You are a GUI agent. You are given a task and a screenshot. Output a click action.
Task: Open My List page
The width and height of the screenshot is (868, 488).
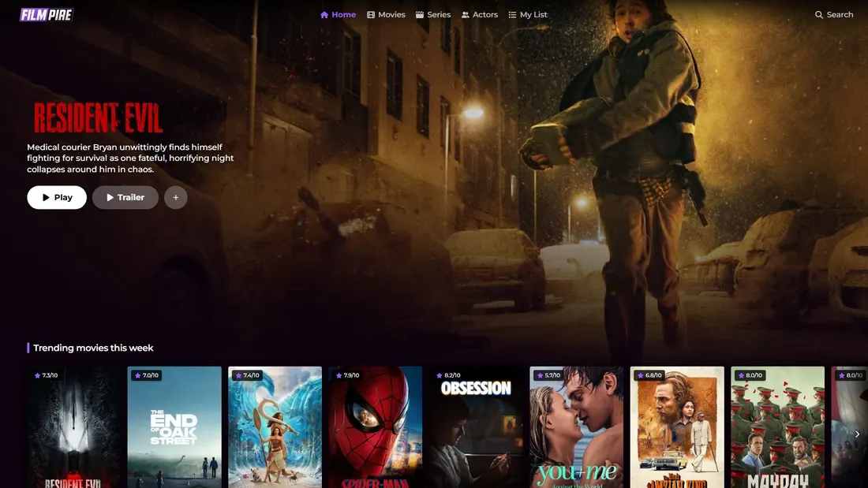coord(528,15)
